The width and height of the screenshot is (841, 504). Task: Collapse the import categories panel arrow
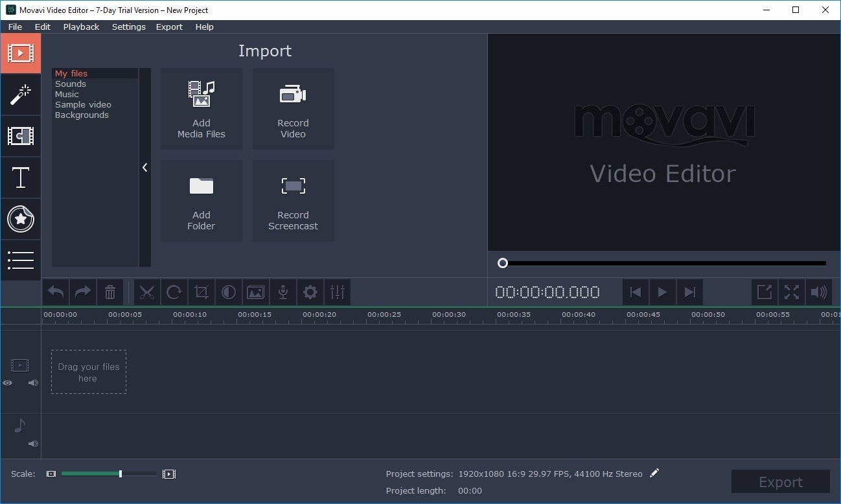point(145,168)
